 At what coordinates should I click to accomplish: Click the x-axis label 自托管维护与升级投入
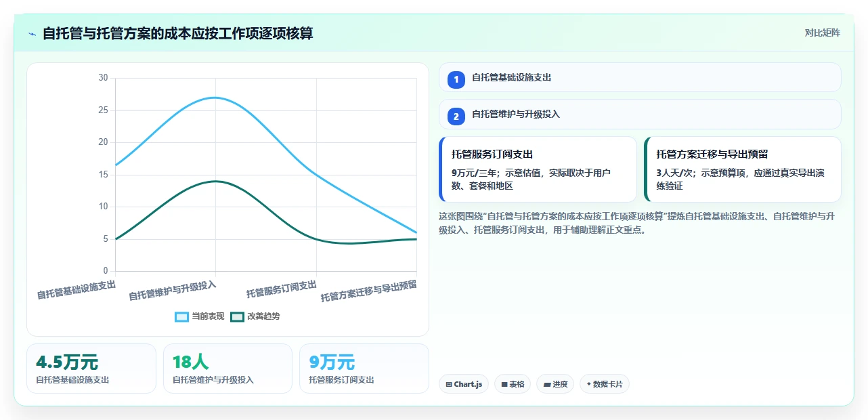[x=173, y=291]
